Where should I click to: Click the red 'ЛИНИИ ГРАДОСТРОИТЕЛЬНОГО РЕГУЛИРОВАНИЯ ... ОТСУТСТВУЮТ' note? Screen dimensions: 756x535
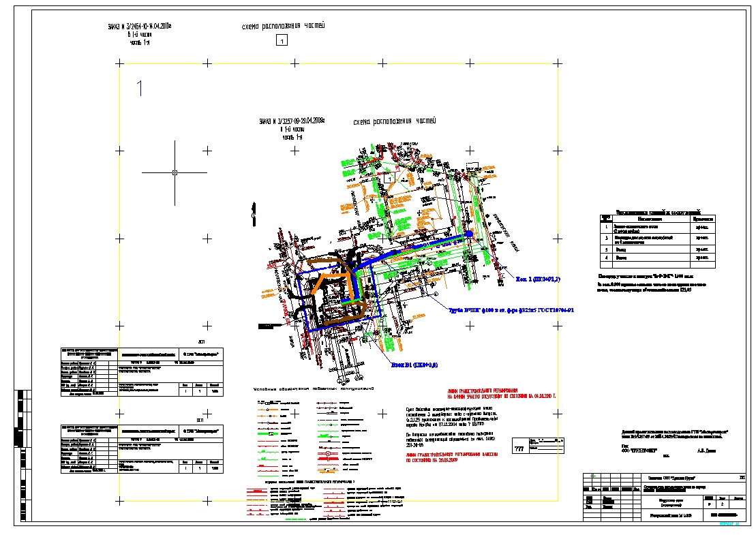[x=502, y=393]
